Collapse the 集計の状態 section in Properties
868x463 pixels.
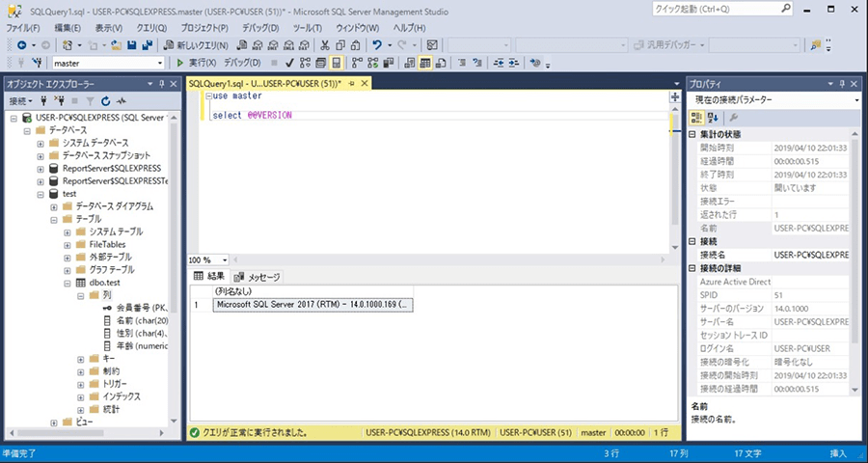692,135
